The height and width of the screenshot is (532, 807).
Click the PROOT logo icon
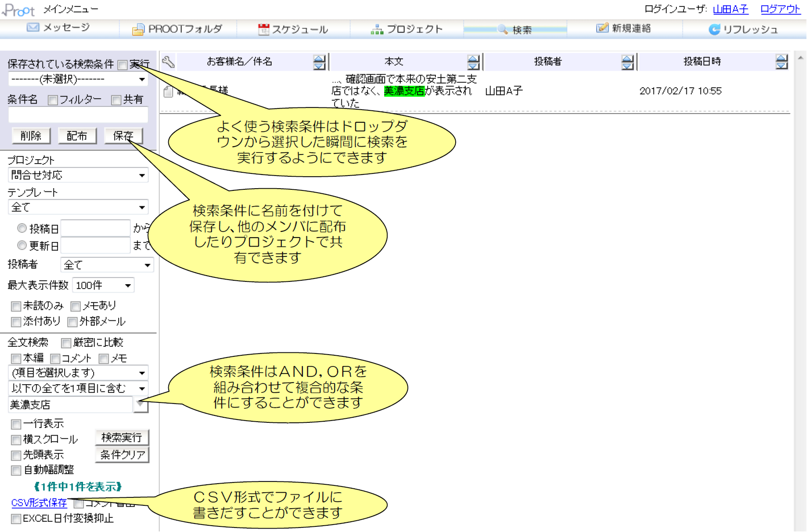click(19, 10)
